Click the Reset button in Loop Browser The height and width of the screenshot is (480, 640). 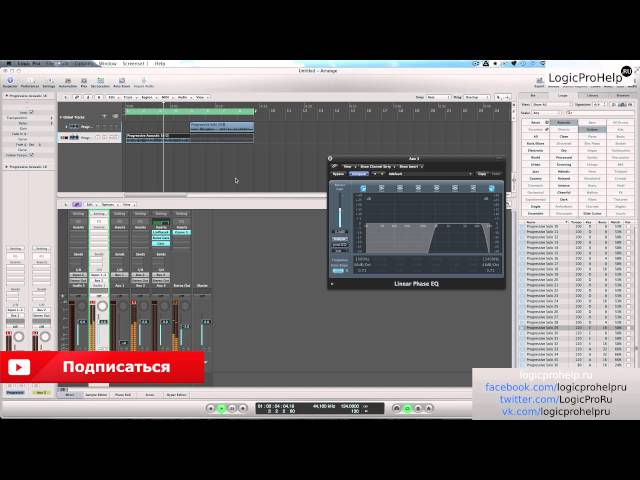536,122
